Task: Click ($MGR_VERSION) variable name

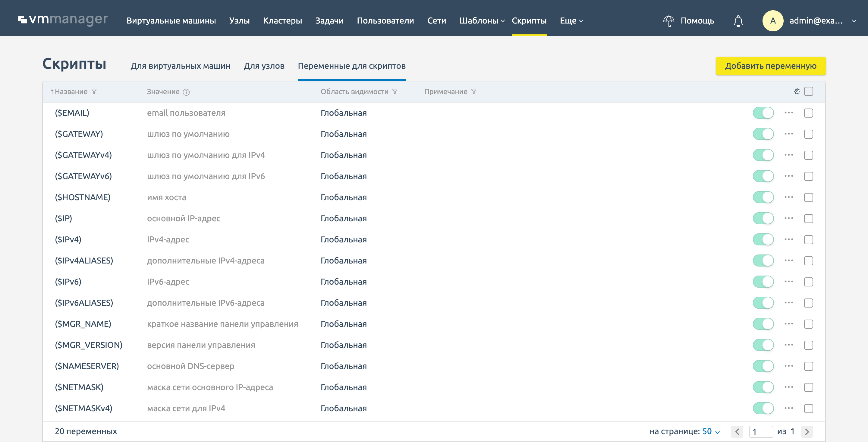Action: coord(89,345)
